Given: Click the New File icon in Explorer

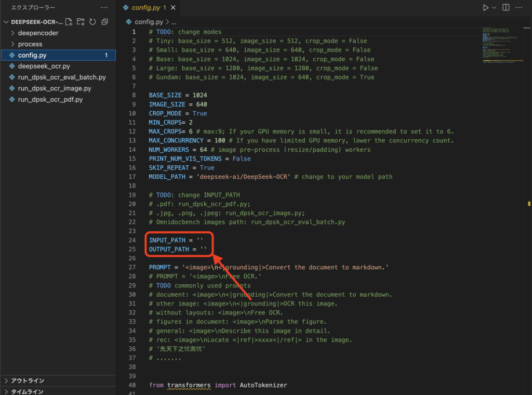Looking at the screenshot, I should coord(69,22).
